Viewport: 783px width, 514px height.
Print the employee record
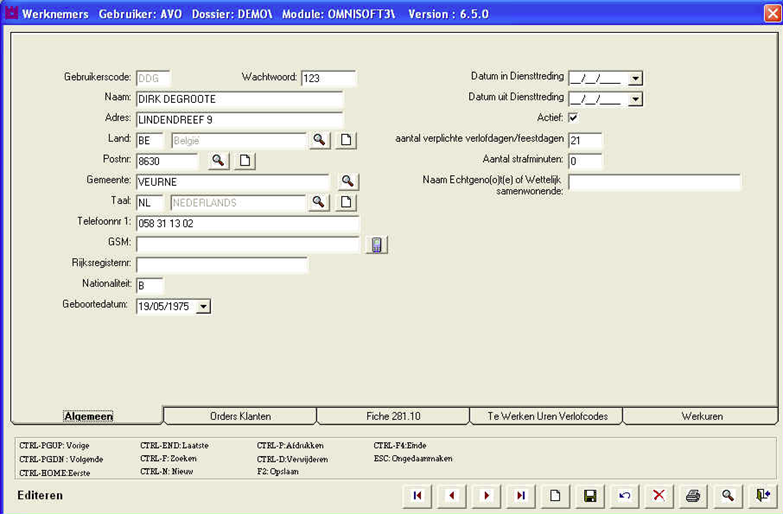693,495
